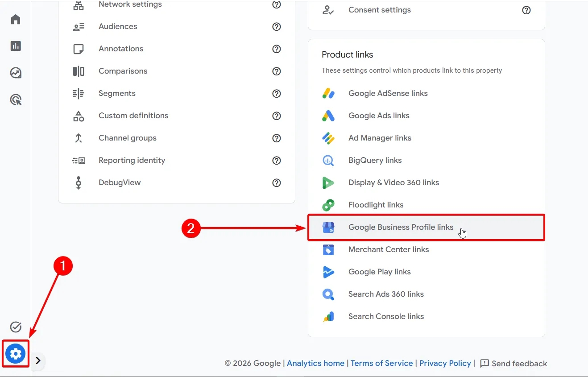
Task: Click the Ad Manager logo icon
Action: click(x=328, y=138)
